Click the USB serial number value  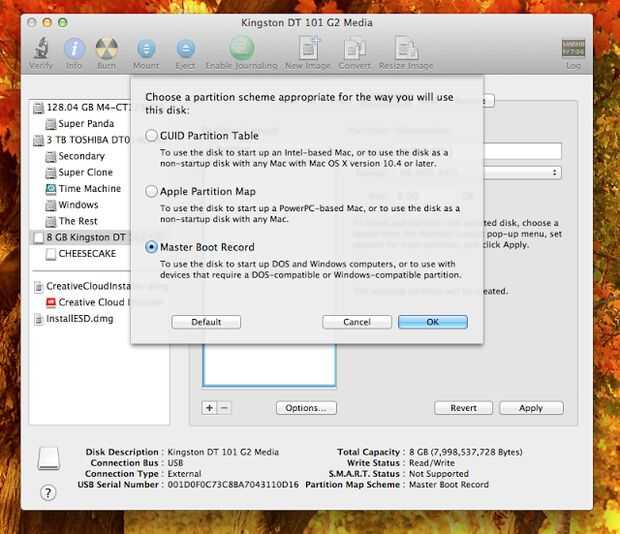[233, 485]
